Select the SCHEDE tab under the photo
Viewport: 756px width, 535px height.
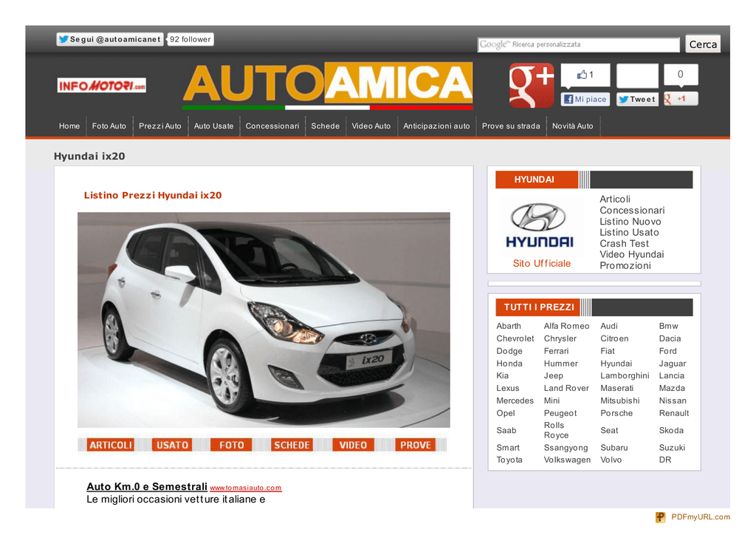[292, 445]
